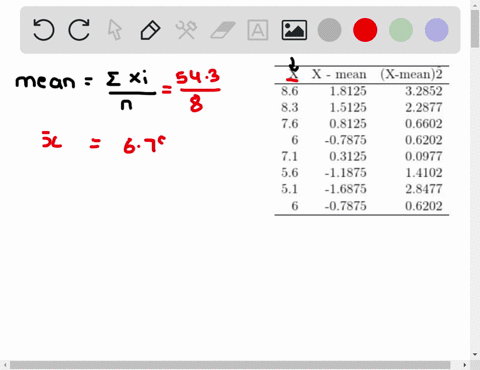Click the scroll right arrow

pos(465,365)
